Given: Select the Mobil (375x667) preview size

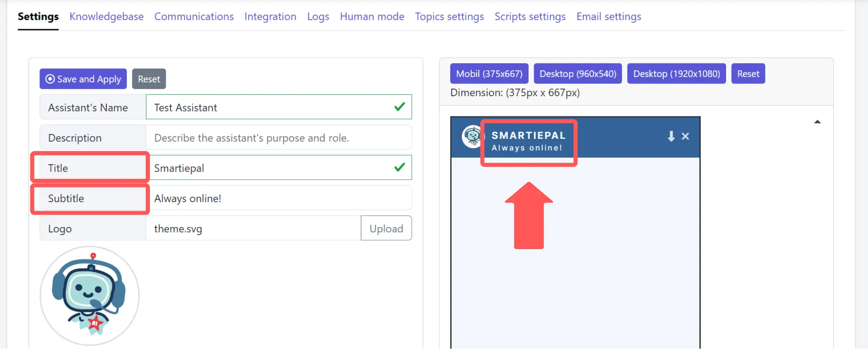Looking at the screenshot, I should point(489,73).
